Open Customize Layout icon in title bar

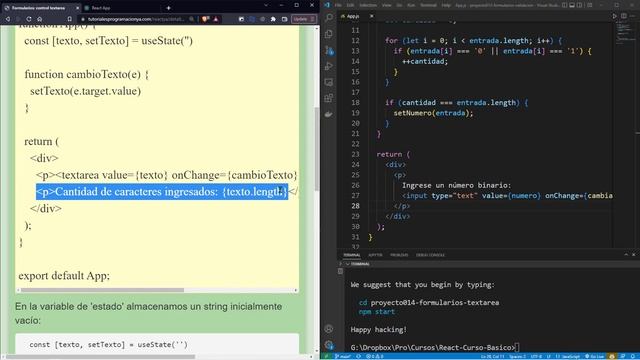point(590,5)
